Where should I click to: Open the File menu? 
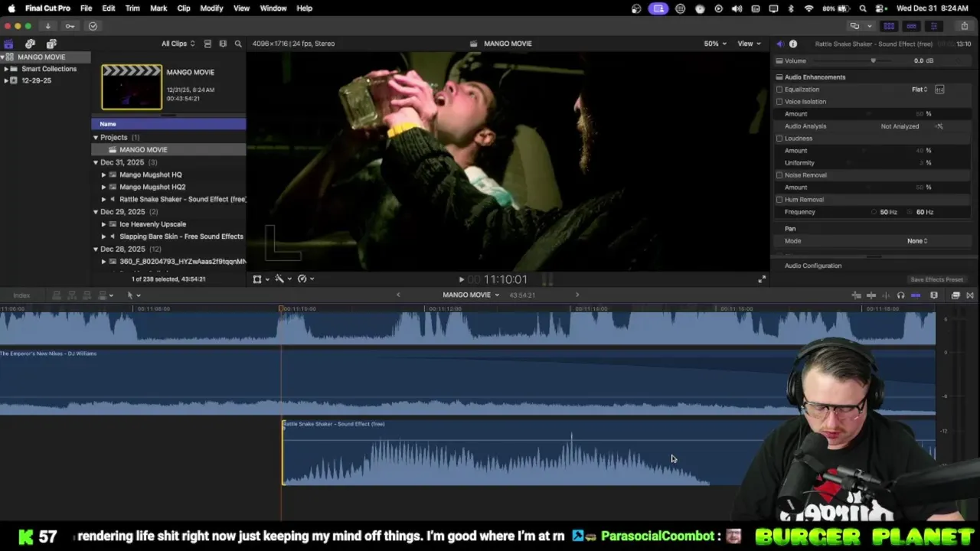(87, 8)
